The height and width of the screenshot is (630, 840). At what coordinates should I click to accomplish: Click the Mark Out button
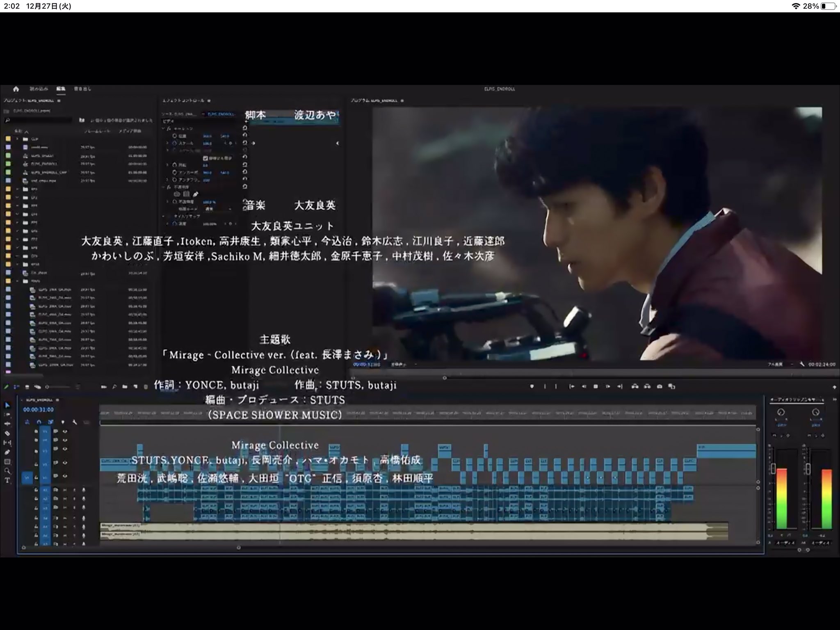[x=556, y=386]
